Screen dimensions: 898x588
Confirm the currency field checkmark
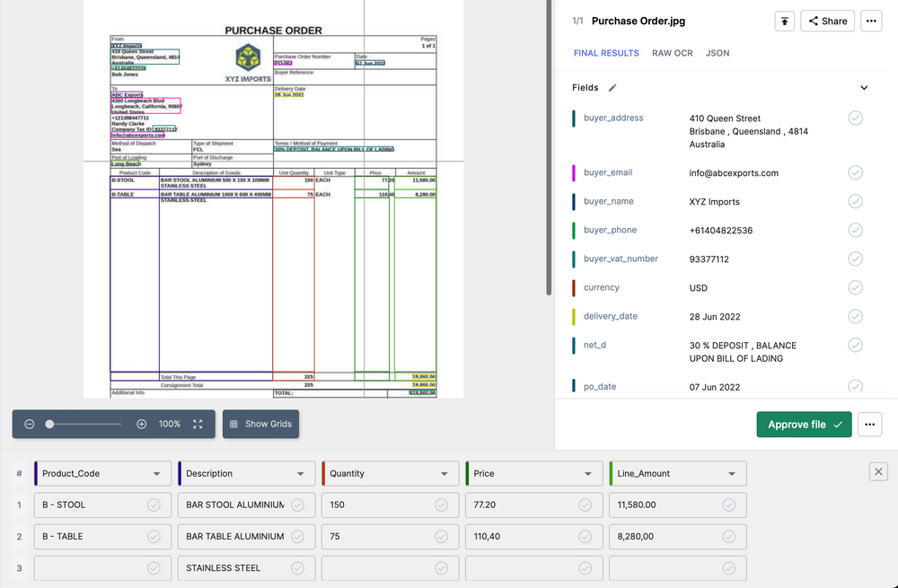tap(854, 287)
